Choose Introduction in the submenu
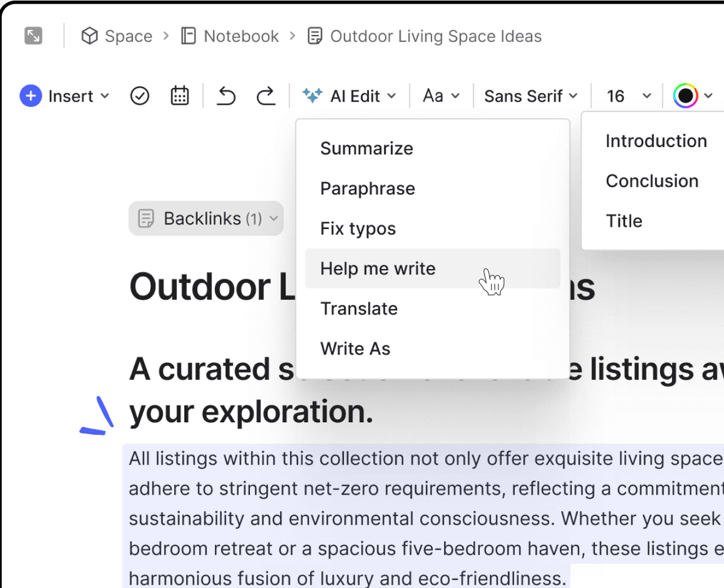Image resolution: width=724 pixels, height=588 pixels. 656,141
